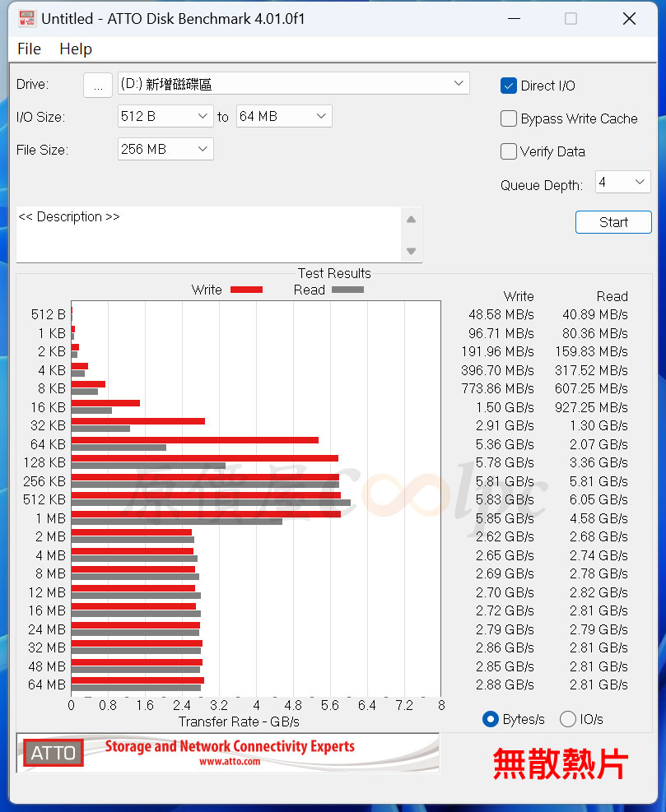The image size is (666, 812).
Task: Click the 512 KB read value 6.05 GB/s
Action: [x=598, y=500]
